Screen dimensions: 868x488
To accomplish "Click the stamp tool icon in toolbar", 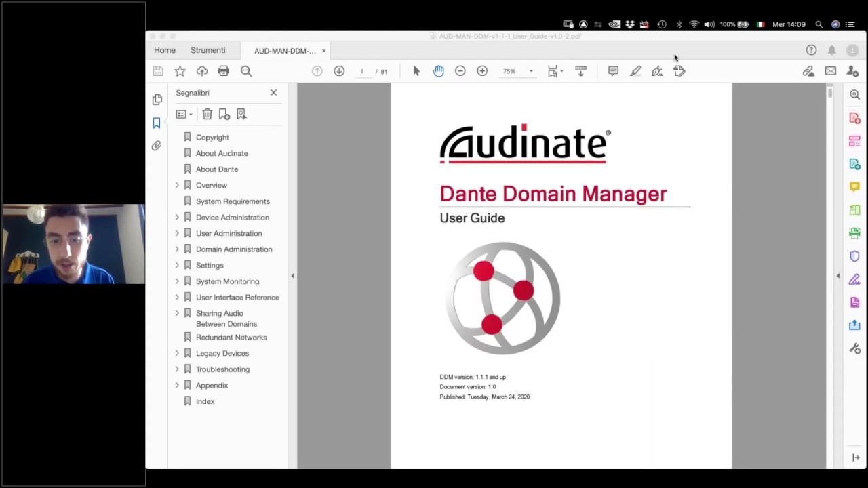I will click(679, 71).
